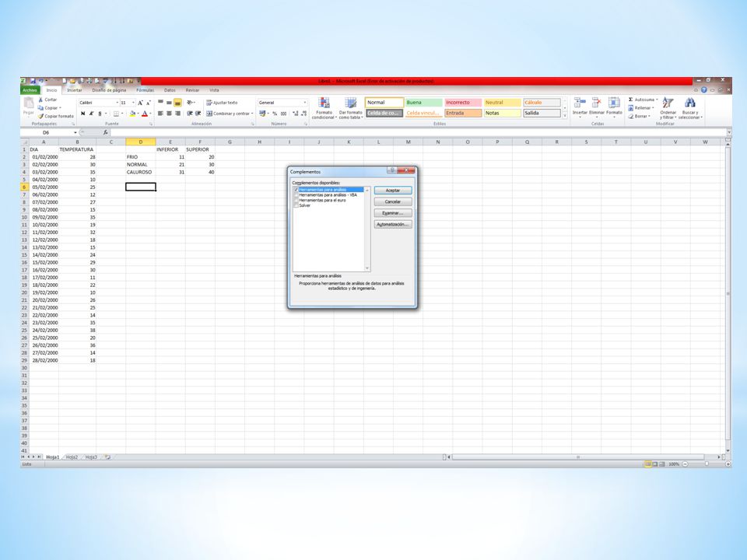Uncheck Herramientas para análisis checkbox
This screenshot has height=560, width=747.
click(x=296, y=190)
